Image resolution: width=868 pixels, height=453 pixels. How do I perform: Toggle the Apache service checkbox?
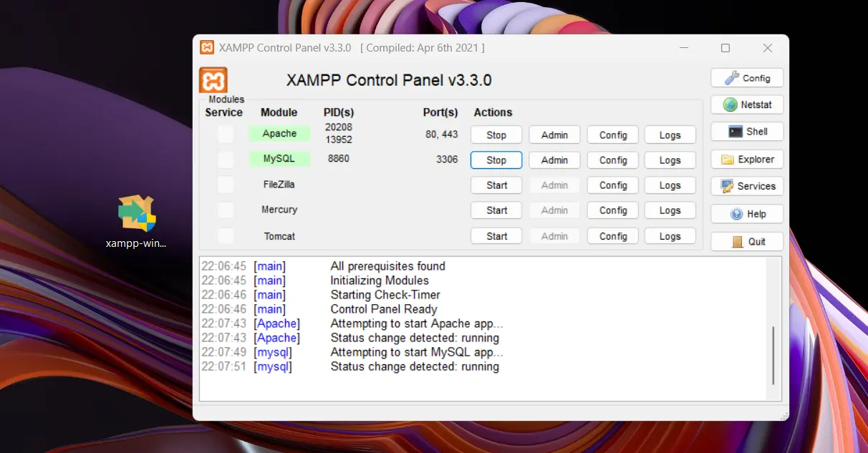[226, 135]
